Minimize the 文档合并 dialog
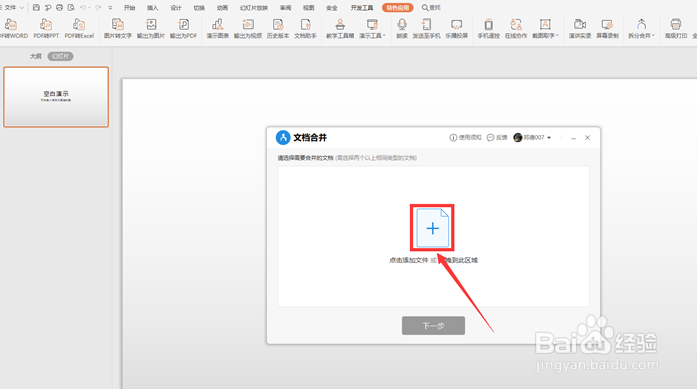Image resolution: width=697 pixels, height=389 pixels. click(573, 138)
